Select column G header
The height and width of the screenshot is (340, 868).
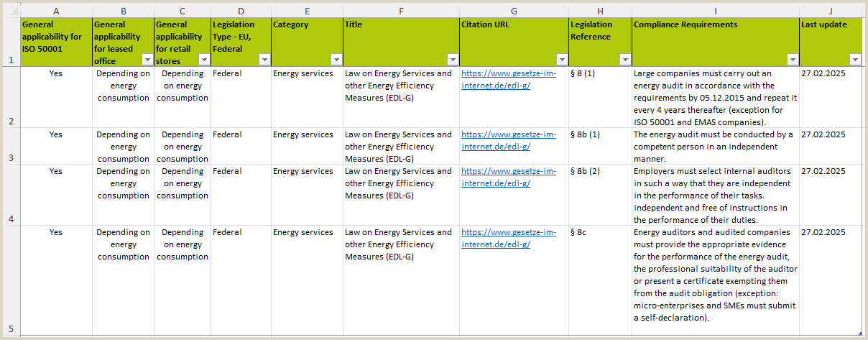(x=514, y=11)
